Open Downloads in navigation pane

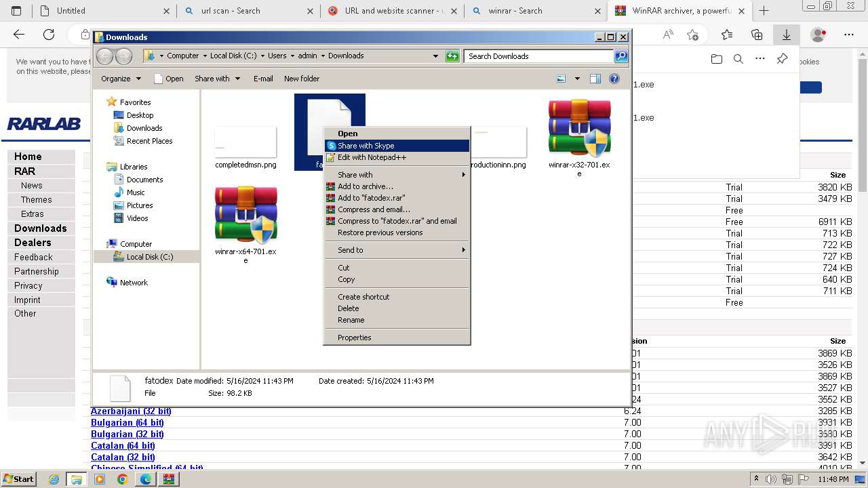pyautogui.click(x=144, y=128)
